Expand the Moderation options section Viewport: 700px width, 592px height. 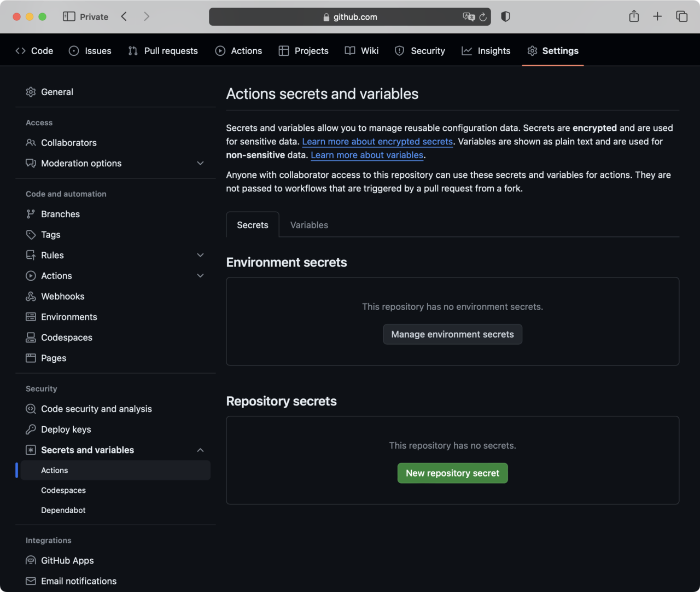point(200,163)
